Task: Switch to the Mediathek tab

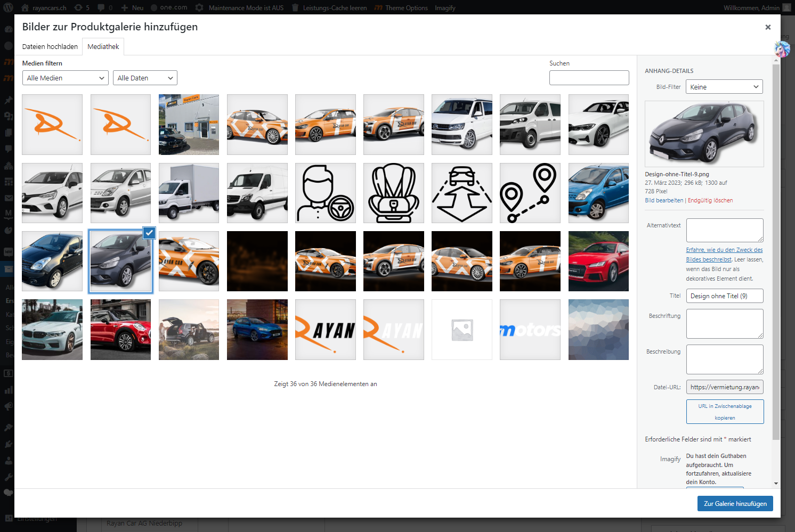Action: [103, 47]
